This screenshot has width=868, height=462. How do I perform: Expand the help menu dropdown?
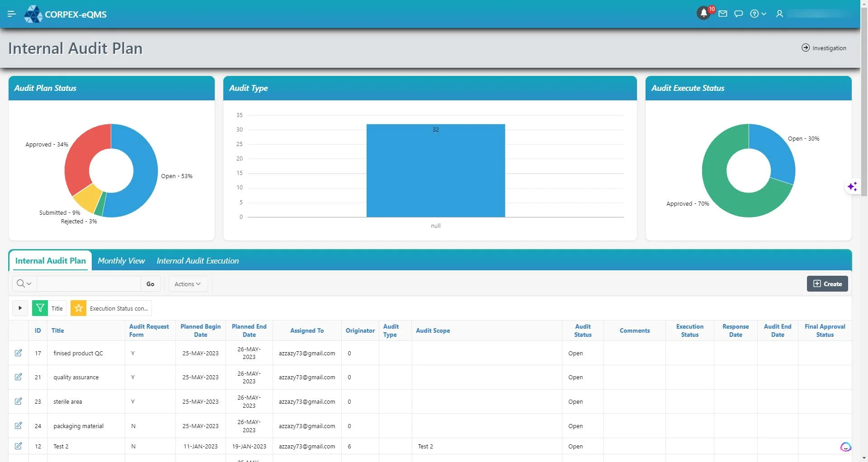coord(758,14)
